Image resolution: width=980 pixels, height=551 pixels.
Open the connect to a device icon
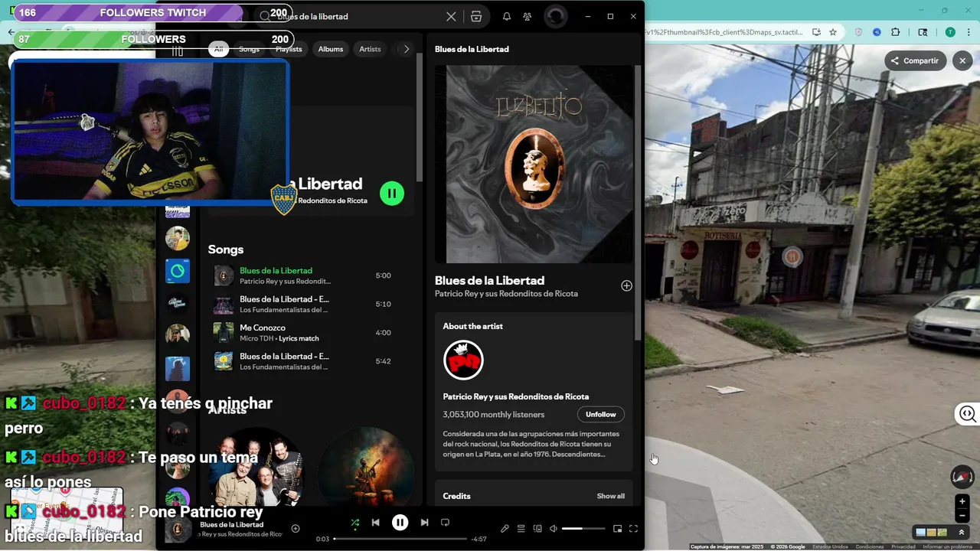[x=537, y=529]
